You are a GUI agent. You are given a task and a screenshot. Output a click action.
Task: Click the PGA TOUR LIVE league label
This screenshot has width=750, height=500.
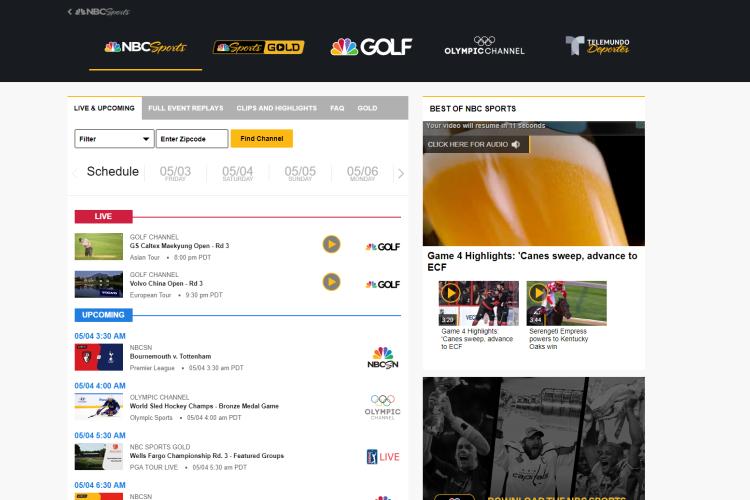pos(154,467)
